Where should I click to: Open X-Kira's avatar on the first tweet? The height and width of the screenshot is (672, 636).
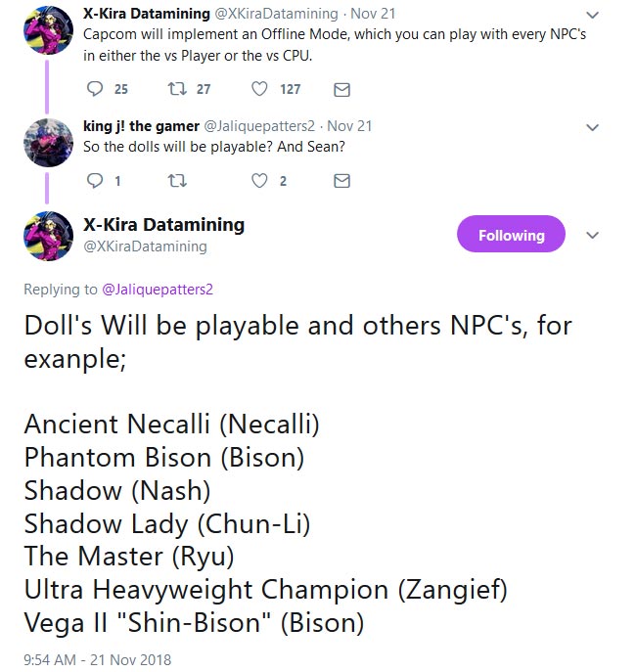pyautogui.click(x=48, y=30)
